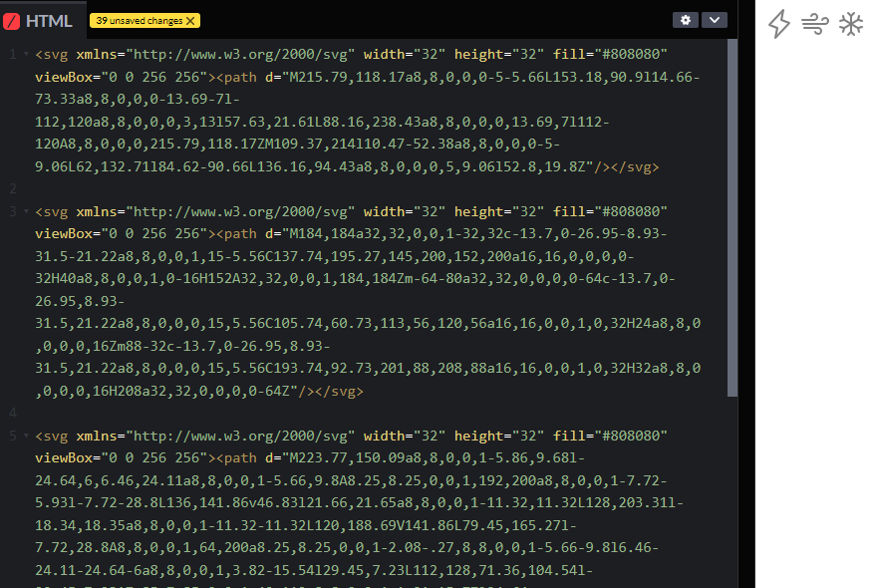Click the opening <svg tag on line 5

(x=52, y=436)
